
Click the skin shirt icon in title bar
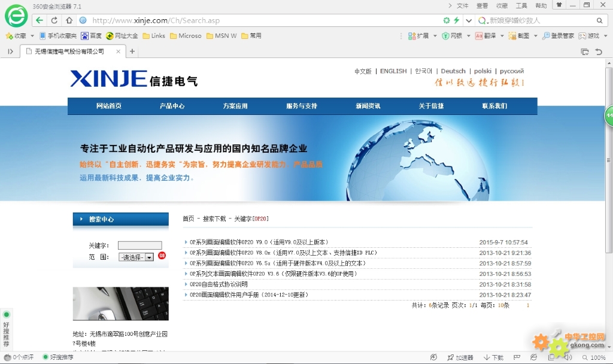coord(559,5)
